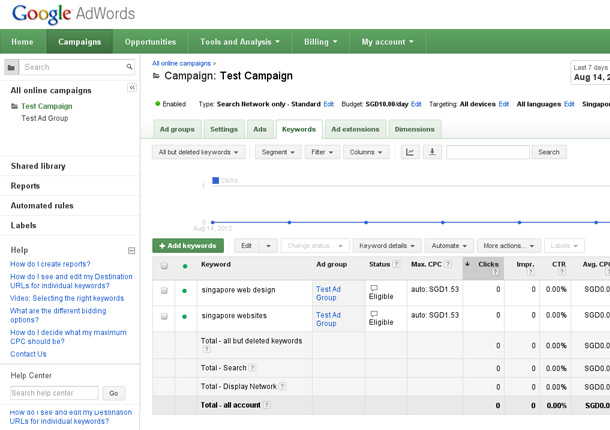This screenshot has width=610, height=430.
Task: Check the singapore web design checkbox
Action: (164, 291)
